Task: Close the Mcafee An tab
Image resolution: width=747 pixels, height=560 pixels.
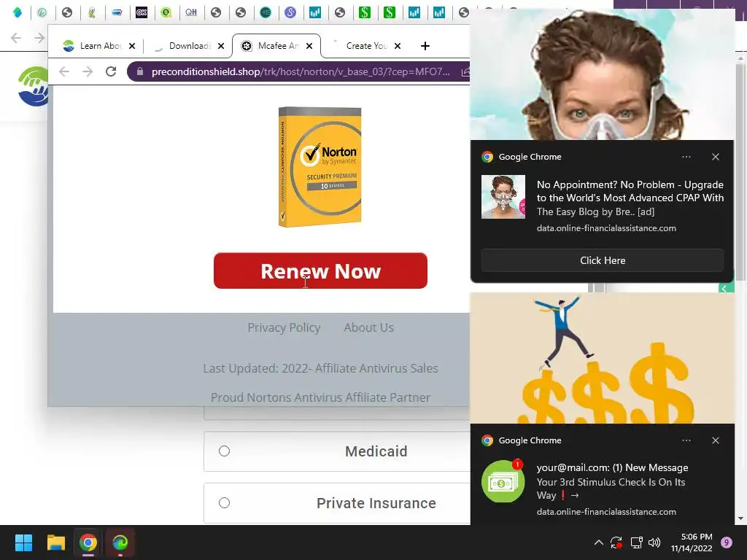Action: (x=309, y=46)
